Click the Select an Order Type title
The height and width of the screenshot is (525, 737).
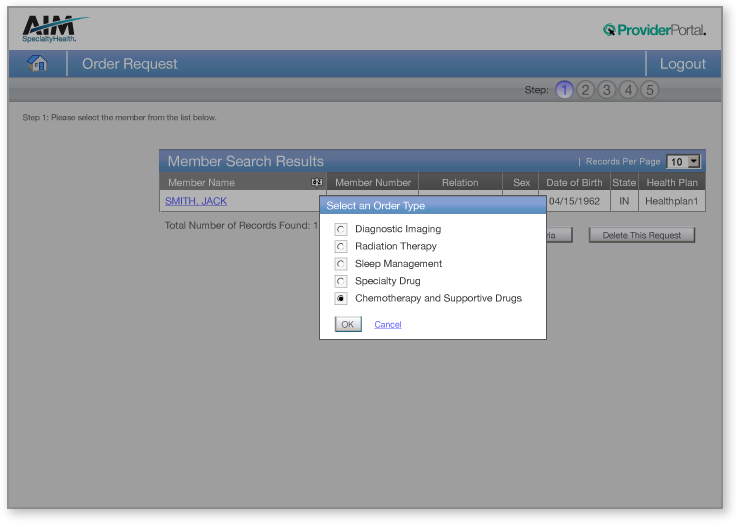376,206
